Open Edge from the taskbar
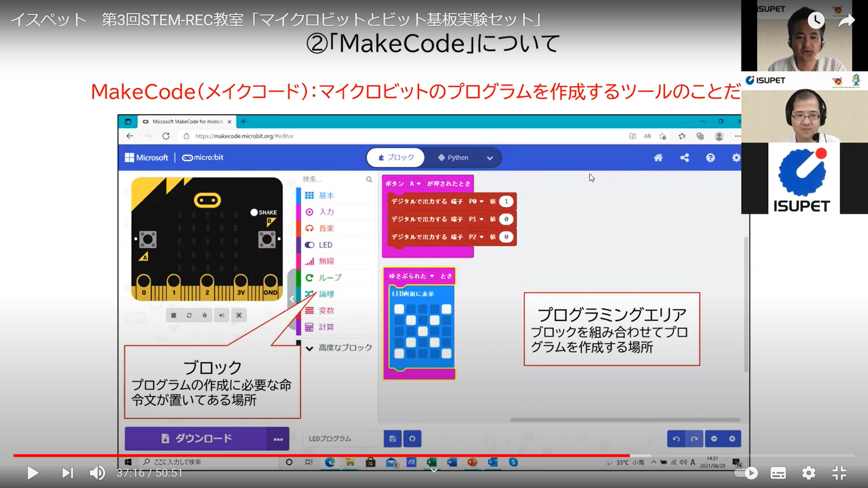Image resolution: width=868 pixels, height=488 pixels. [330, 462]
